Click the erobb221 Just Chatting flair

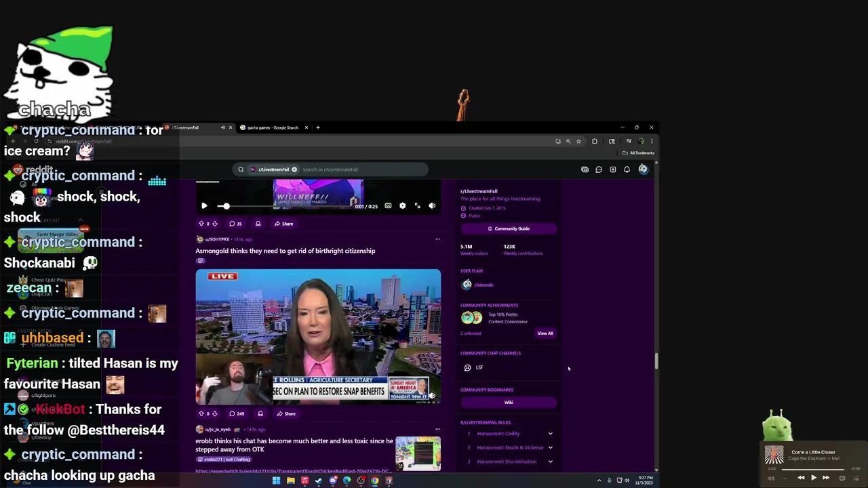[224, 460]
